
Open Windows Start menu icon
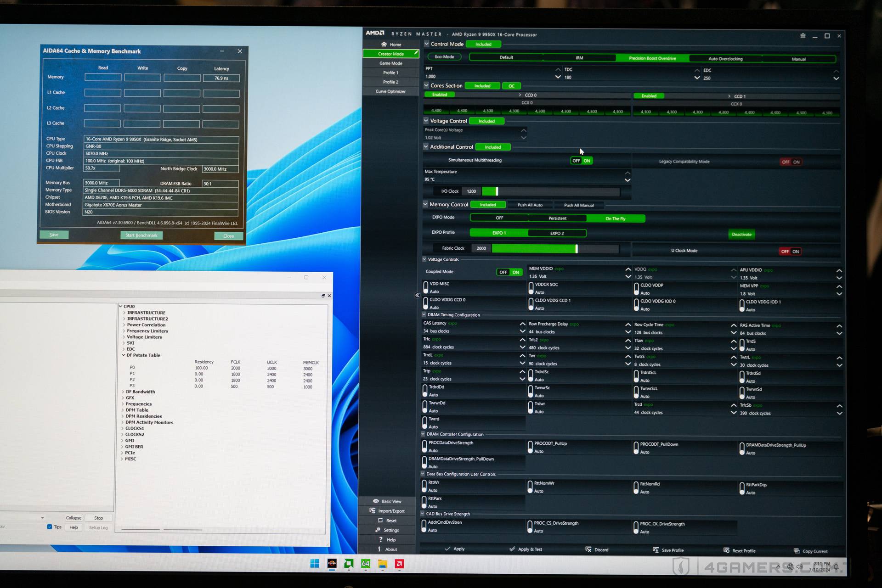point(315,564)
